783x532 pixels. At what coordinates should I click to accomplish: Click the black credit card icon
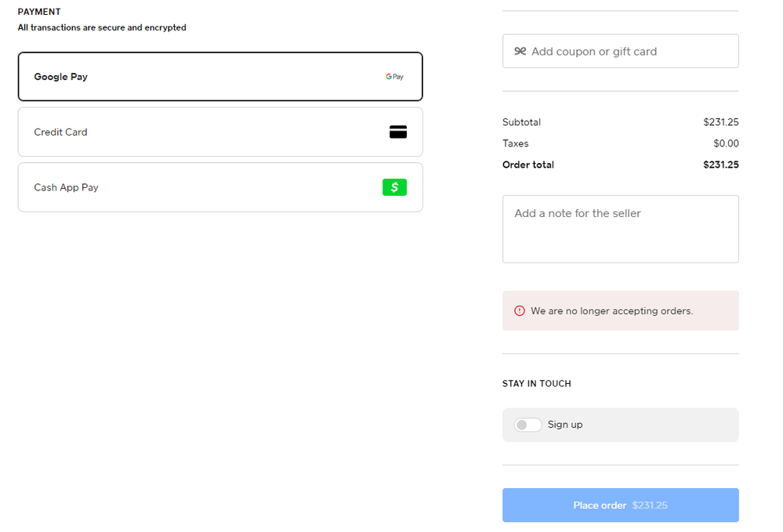(398, 132)
